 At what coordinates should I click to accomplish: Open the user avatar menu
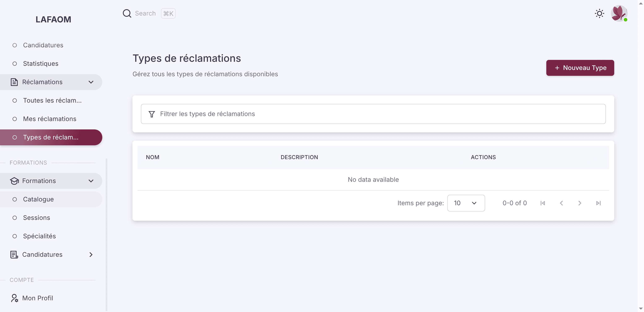[619, 13]
